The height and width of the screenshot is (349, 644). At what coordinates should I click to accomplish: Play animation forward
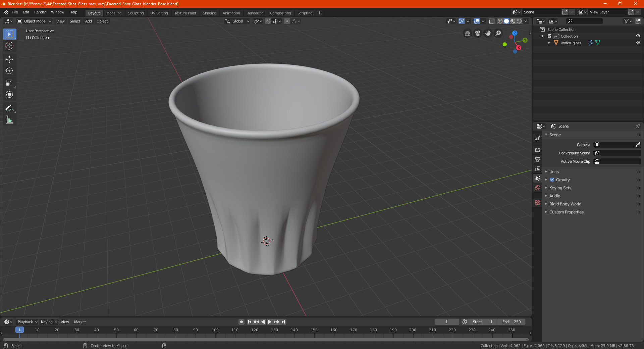coord(269,322)
